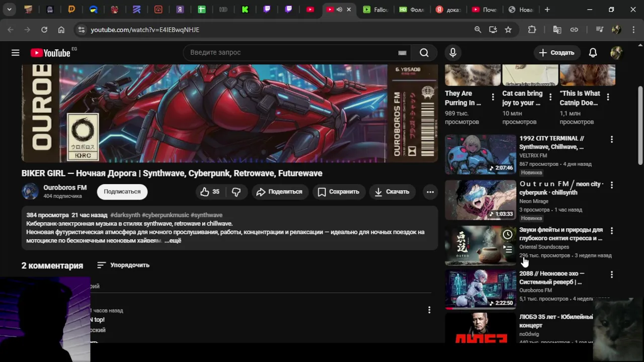The image size is (644, 362).
Task: Open the #synthwave hashtag
Action: click(206, 215)
